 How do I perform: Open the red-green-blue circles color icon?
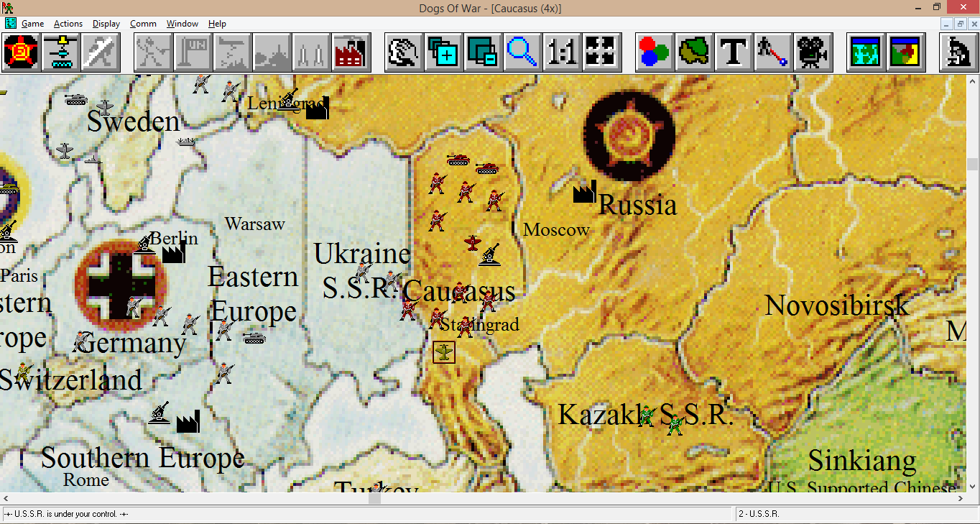(655, 52)
